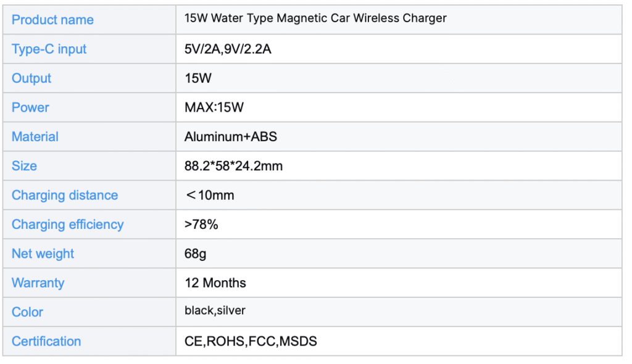
Task: Select the 'Aluminum+ABS' material value
Action: pos(231,137)
